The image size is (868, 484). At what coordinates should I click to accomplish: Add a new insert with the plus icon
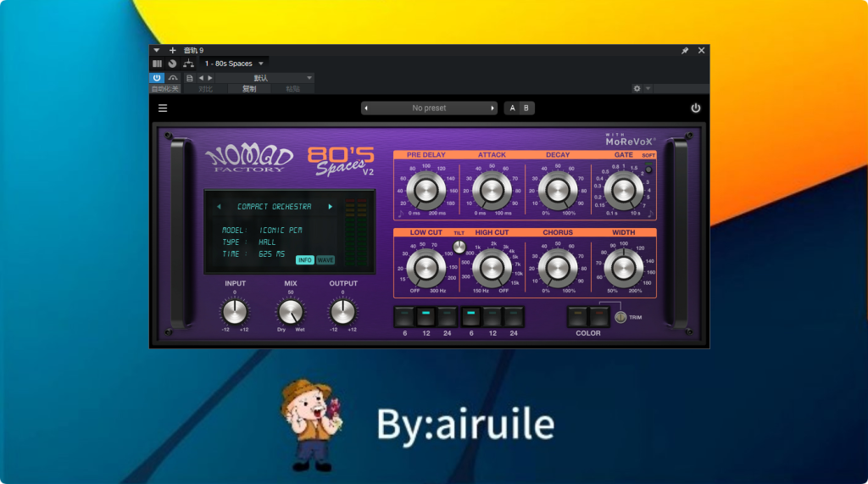[172, 50]
